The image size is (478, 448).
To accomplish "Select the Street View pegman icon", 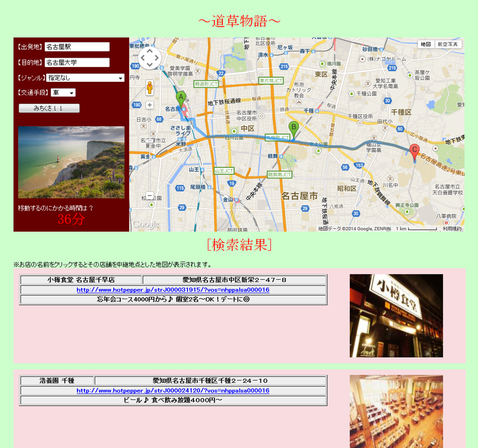I will pyautogui.click(x=150, y=87).
